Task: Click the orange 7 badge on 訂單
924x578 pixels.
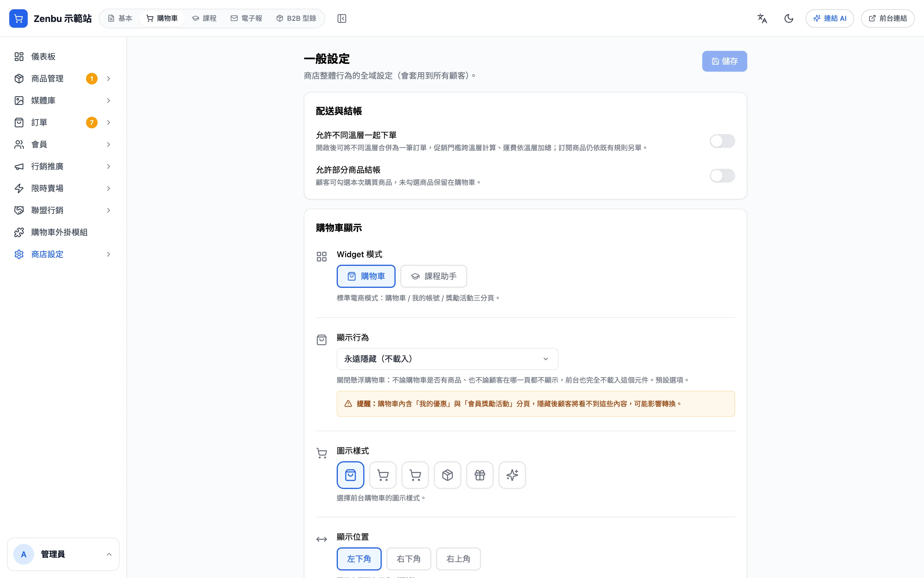Action: point(92,123)
